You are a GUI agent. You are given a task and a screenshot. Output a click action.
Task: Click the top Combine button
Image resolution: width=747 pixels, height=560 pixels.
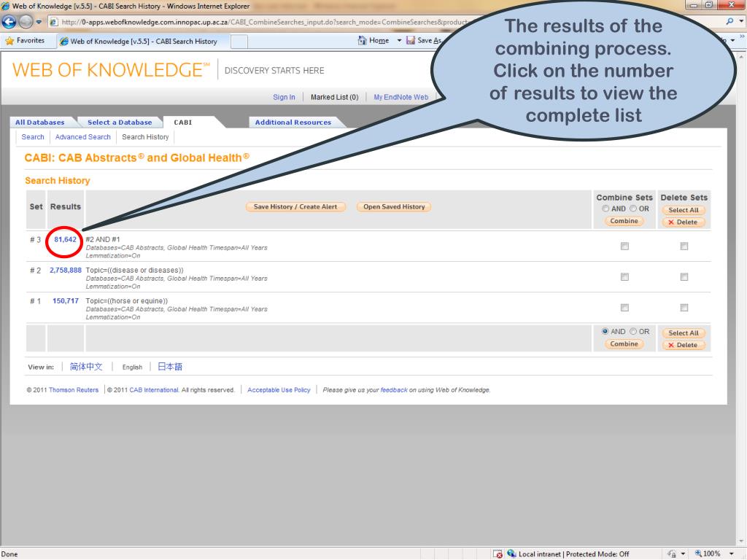click(x=624, y=221)
